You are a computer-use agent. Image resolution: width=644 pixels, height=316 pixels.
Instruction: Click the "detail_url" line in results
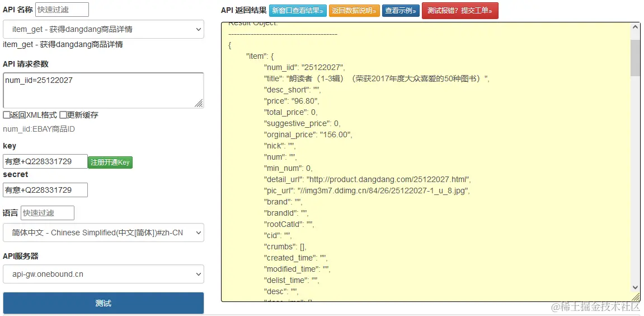(367, 179)
